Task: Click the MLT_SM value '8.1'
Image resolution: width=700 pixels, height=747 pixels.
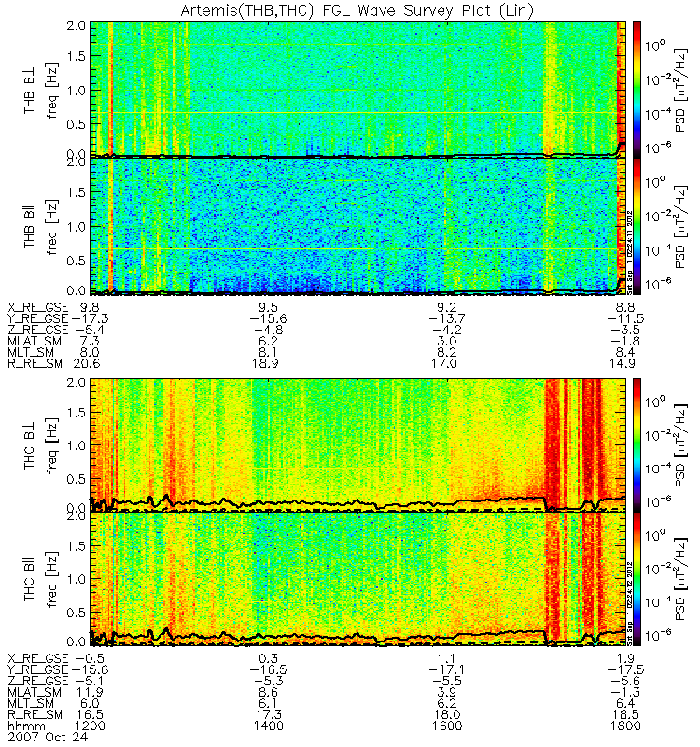Action: pos(268,353)
